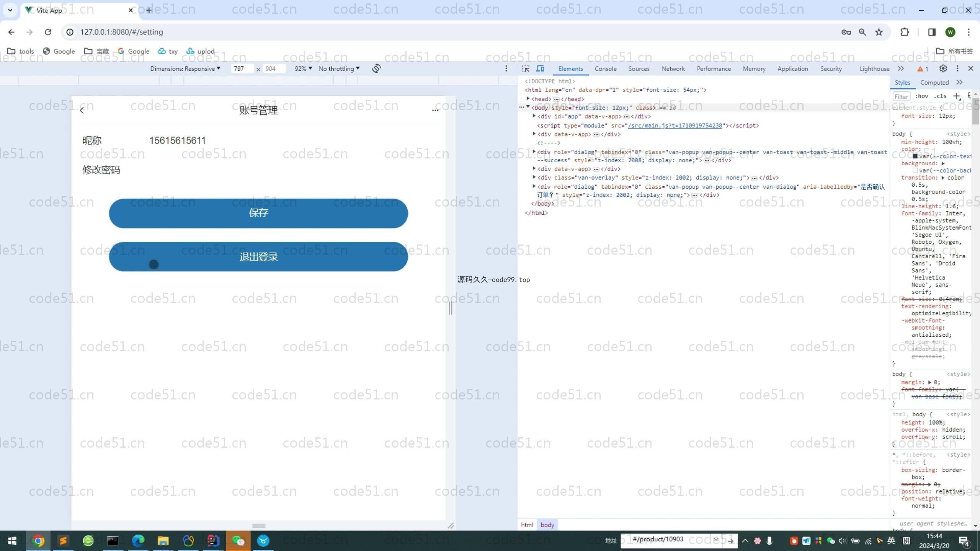The height and width of the screenshot is (551, 980).
Task: Open the 92% zoom dropdown
Action: (x=303, y=68)
